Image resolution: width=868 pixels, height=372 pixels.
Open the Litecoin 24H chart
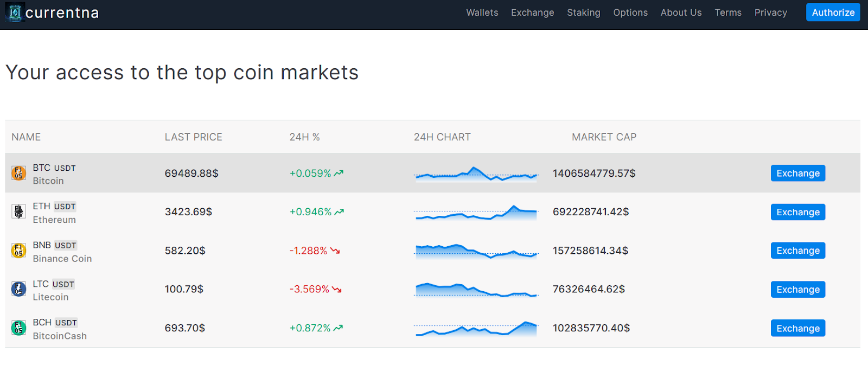[x=476, y=290]
